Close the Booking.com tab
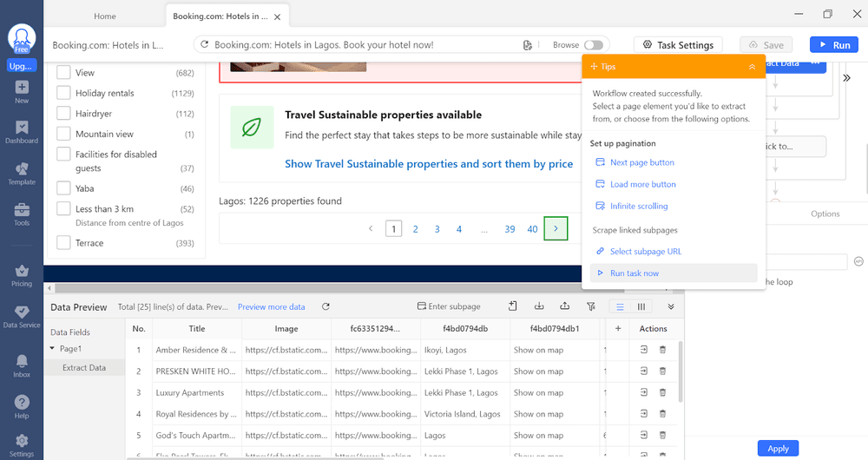Viewport: 868px width, 460px height. 278,16
